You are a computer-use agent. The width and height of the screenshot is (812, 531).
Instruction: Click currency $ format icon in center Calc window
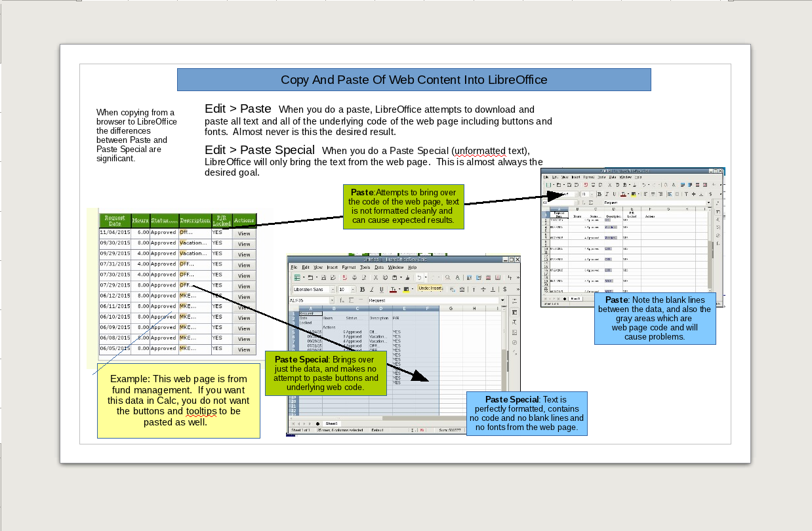(504, 289)
